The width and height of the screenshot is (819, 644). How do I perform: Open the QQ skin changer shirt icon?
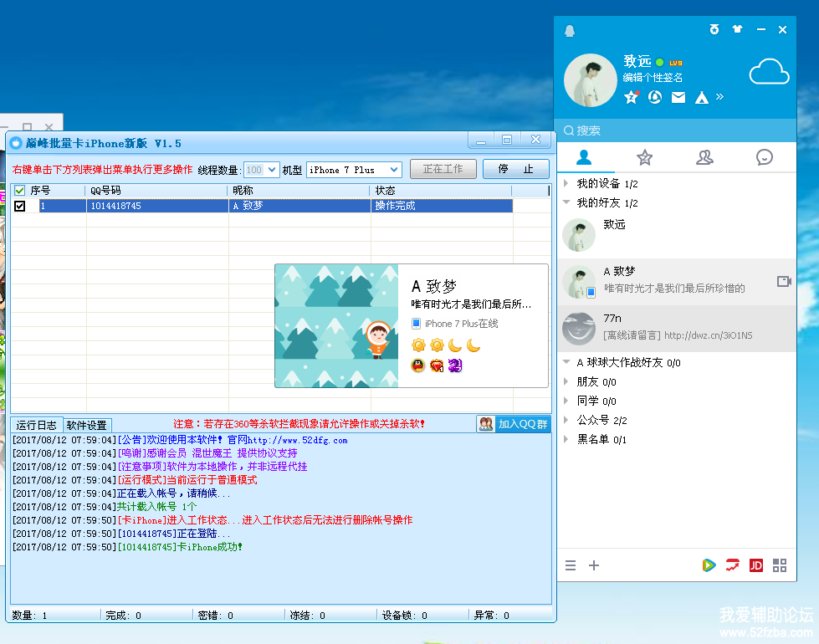(737, 29)
